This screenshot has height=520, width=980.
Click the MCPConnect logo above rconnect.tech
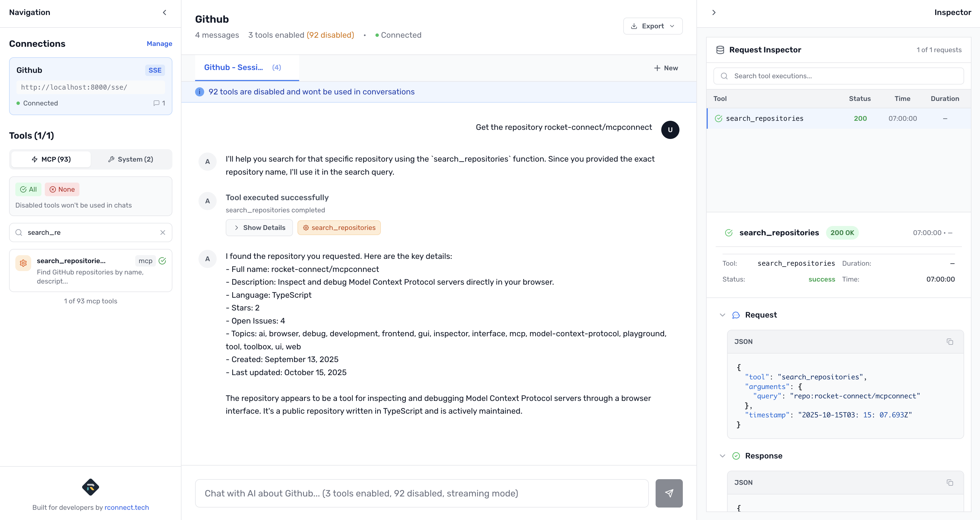click(x=90, y=487)
